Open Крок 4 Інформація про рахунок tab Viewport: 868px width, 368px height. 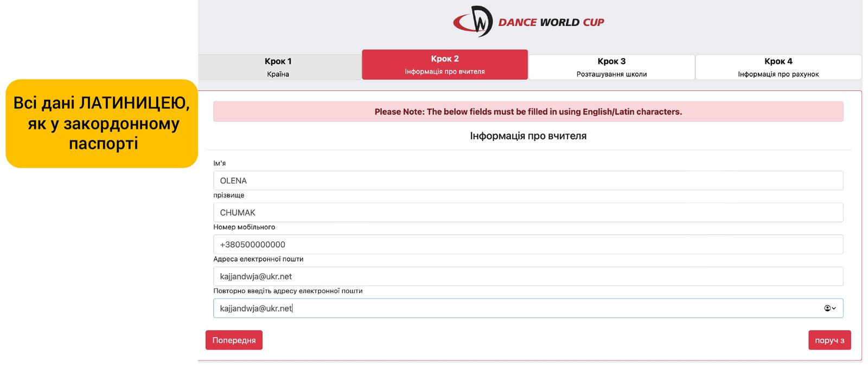[778, 67]
